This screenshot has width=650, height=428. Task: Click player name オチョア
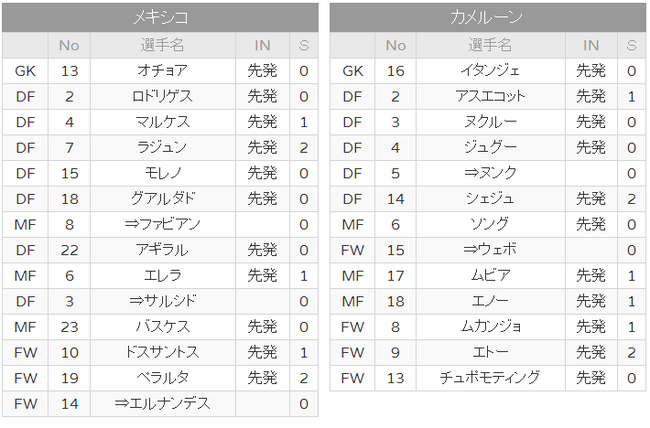pos(162,71)
